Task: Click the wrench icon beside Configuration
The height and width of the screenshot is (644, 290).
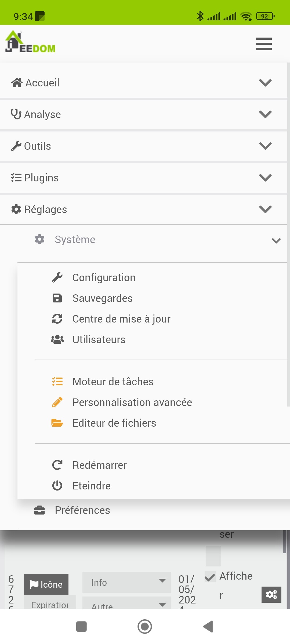Action: coord(57,277)
